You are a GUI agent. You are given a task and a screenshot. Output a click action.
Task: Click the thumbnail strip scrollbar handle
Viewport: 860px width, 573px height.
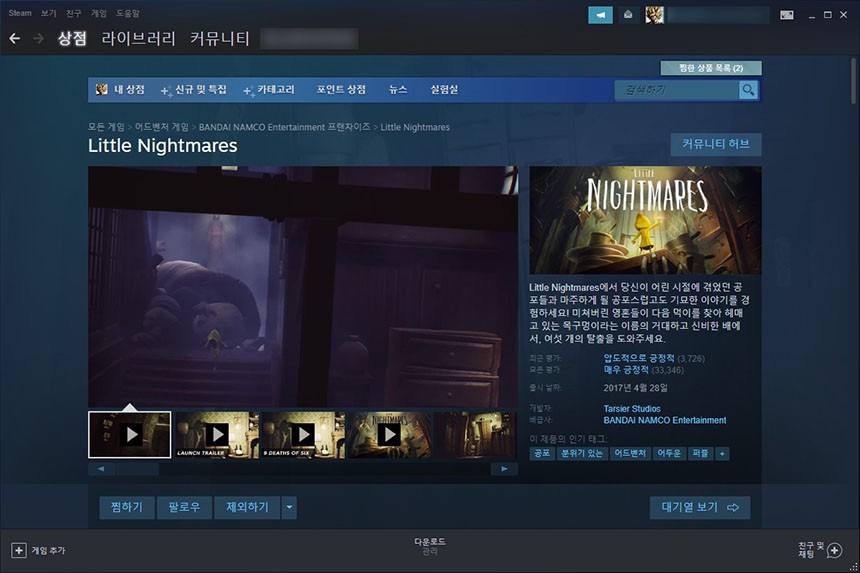pos(138,469)
